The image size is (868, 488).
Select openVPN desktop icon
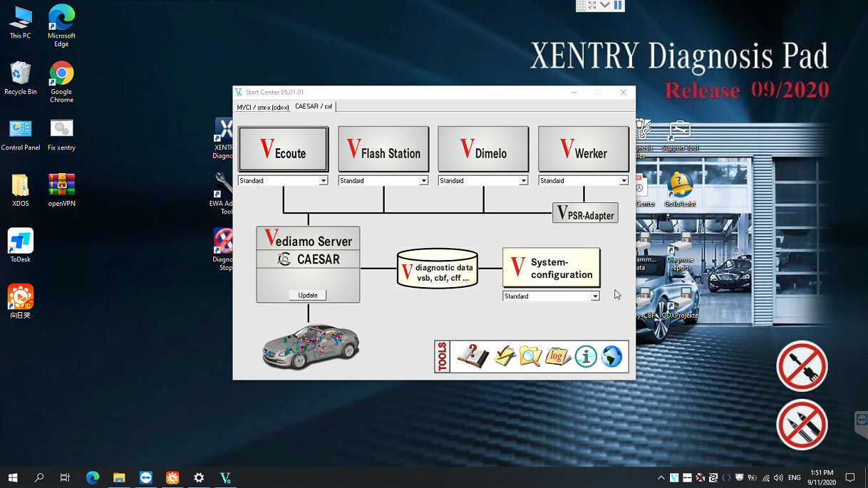pyautogui.click(x=61, y=190)
